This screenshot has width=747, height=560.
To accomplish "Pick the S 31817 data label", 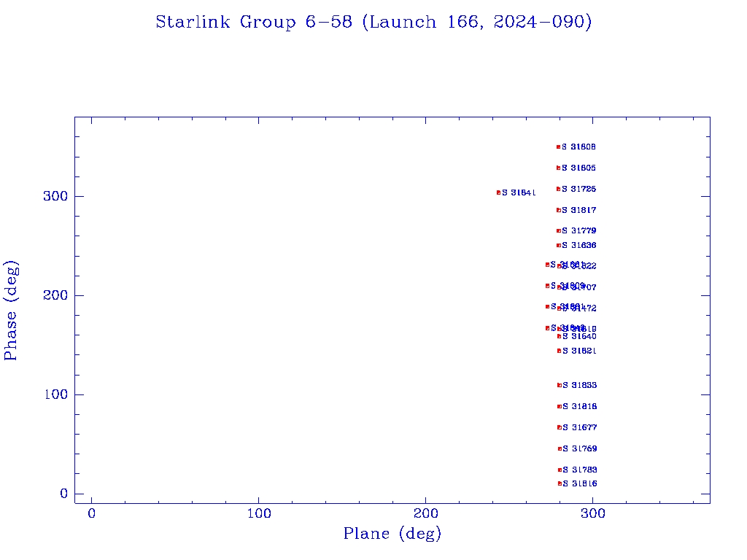I will pos(578,210).
